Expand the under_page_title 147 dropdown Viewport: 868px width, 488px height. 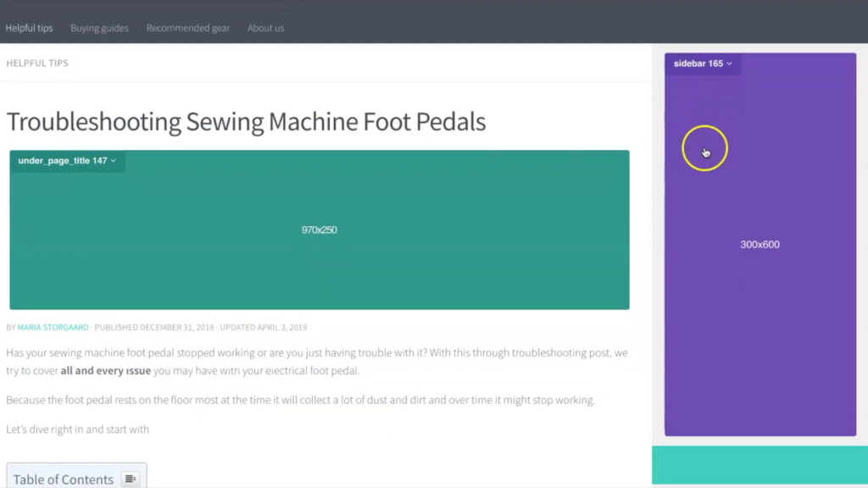pos(67,160)
